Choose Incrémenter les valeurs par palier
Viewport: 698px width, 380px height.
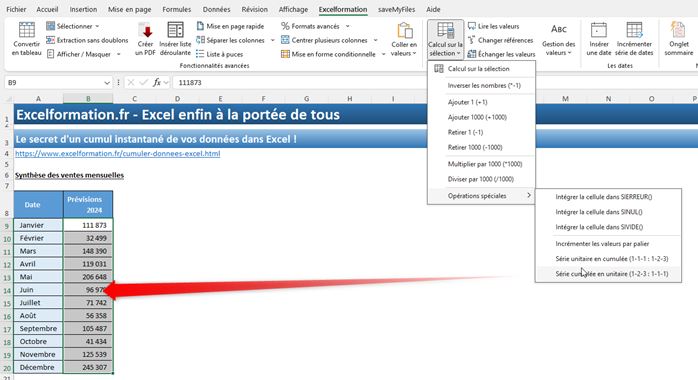[608, 243]
